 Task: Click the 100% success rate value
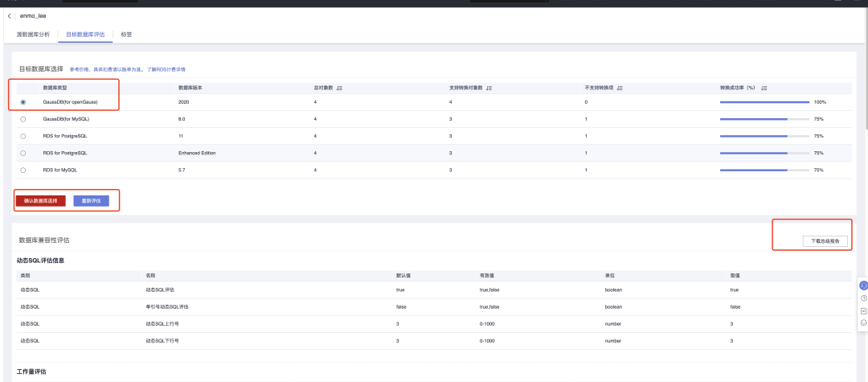(820, 102)
